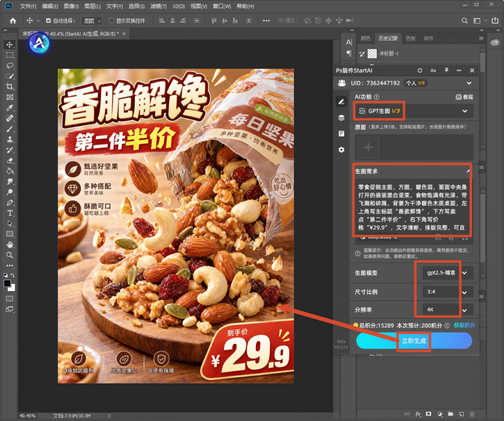The image size is (504, 421).
Task: Click the delete layer trash icon
Action: click(x=472, y=414)
